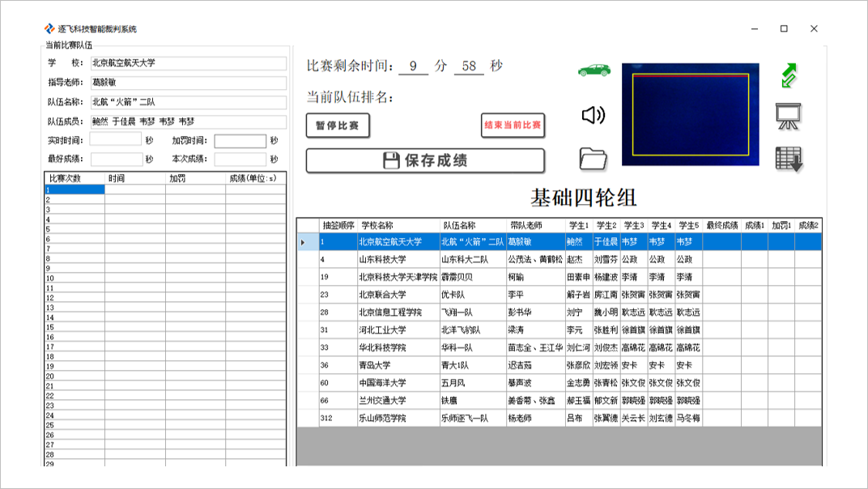Select the 华北科技学院 cell
868x489 pixels.
[x=398, y=348]
